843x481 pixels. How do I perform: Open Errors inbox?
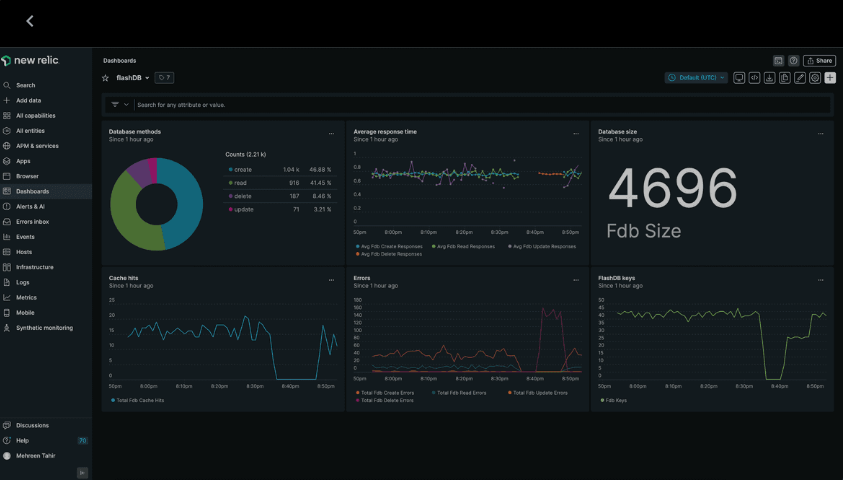(x=32, y=221)
